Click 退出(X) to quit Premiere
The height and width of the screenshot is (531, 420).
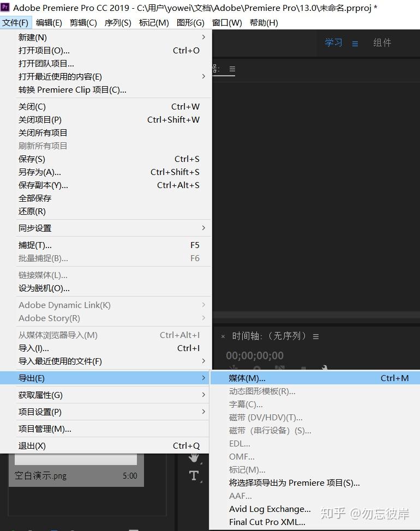tap(105, 445)
